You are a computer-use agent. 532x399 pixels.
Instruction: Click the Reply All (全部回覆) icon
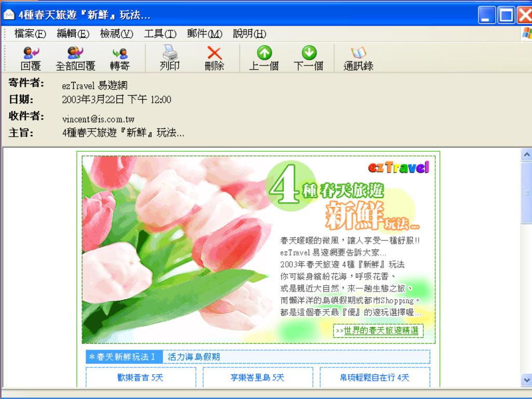click(75, 58)
